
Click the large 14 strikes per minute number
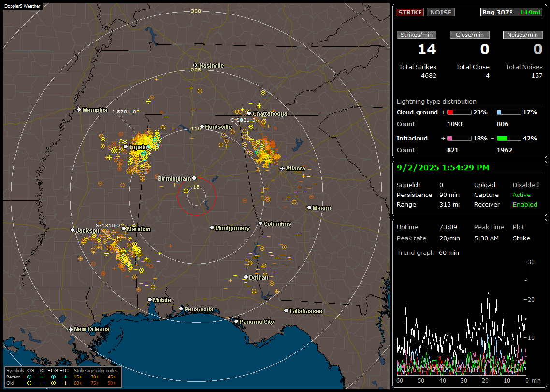click(427, 49)
